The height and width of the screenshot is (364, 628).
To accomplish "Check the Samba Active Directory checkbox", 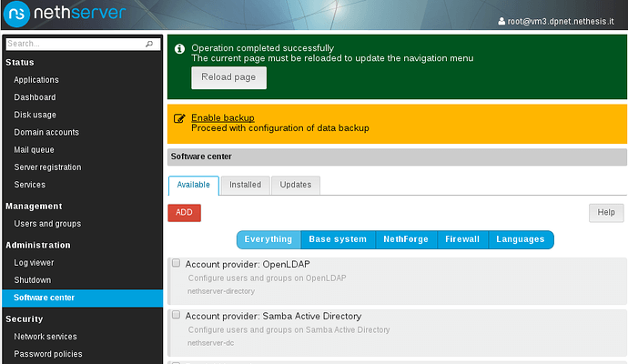I will tap(176, 315).
